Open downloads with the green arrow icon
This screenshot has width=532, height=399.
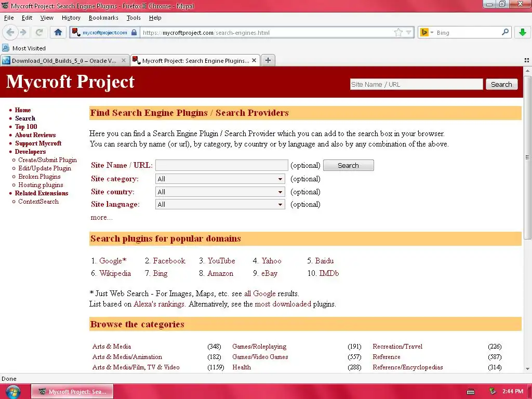(x=523, y=33)
